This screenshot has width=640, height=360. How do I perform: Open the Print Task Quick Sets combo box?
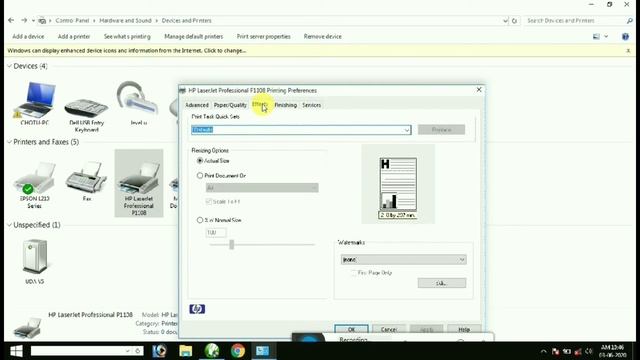tap(301, 130)
